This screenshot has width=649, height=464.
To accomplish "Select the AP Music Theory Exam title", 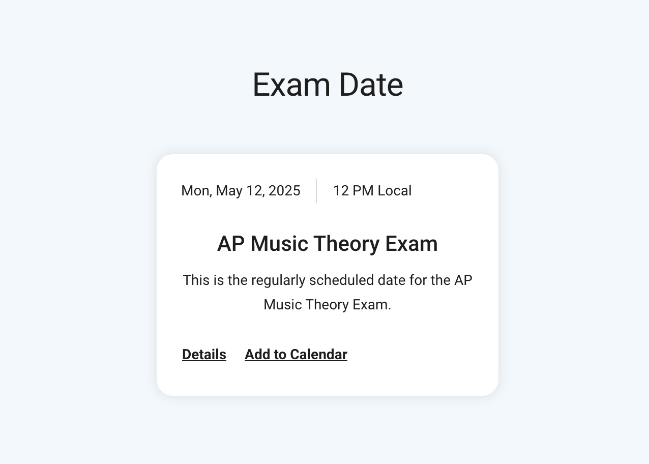I will point(327,243).
